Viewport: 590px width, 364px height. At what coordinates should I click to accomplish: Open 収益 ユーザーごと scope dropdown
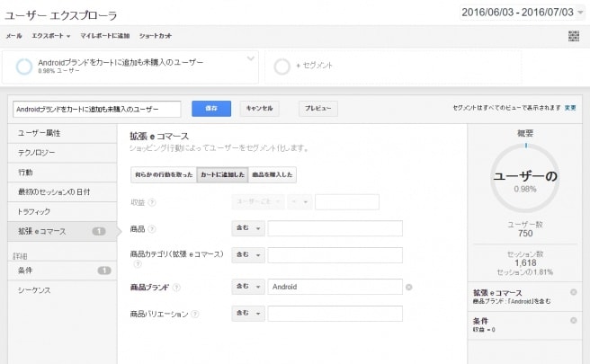(x=258, y=202)
